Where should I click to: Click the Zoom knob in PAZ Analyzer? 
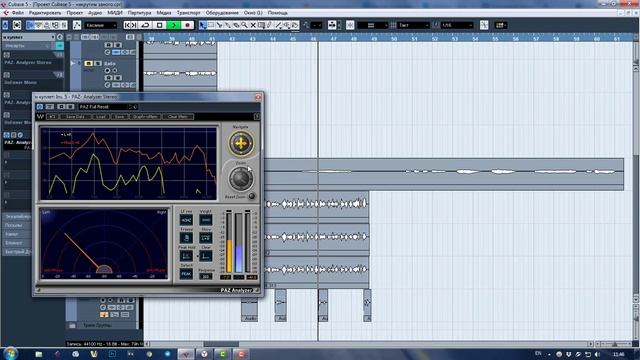click(241, 179)
